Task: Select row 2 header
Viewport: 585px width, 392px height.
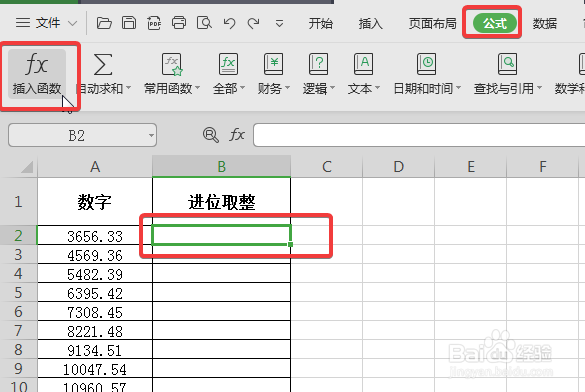Action: (19, 235)
